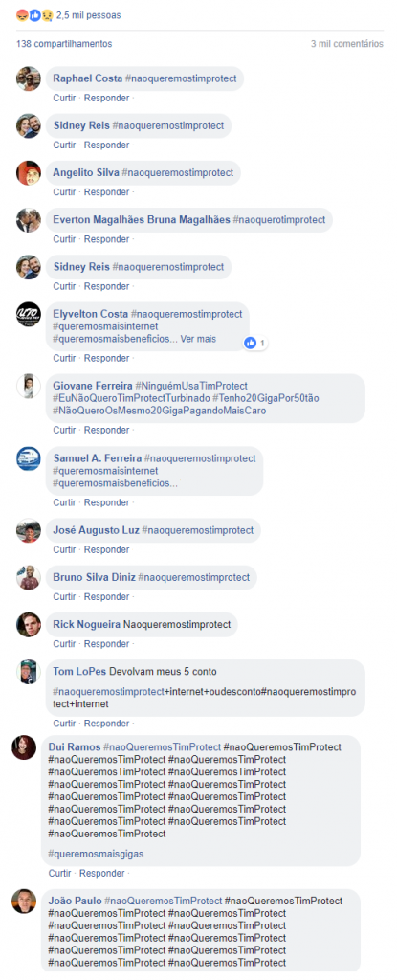Open João Paulo's profile avatar
397x980 pixels.
24,902
